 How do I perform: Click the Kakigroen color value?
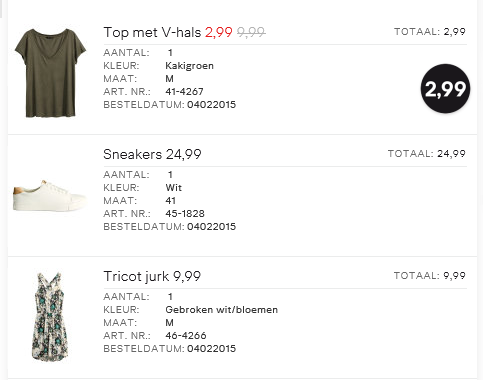tap(189, 66)
